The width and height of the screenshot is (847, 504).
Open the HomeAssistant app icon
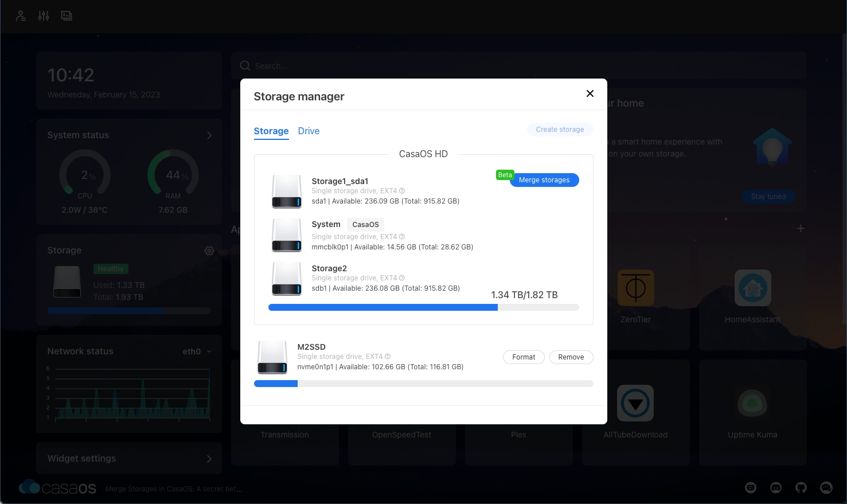tap(752, 288)
